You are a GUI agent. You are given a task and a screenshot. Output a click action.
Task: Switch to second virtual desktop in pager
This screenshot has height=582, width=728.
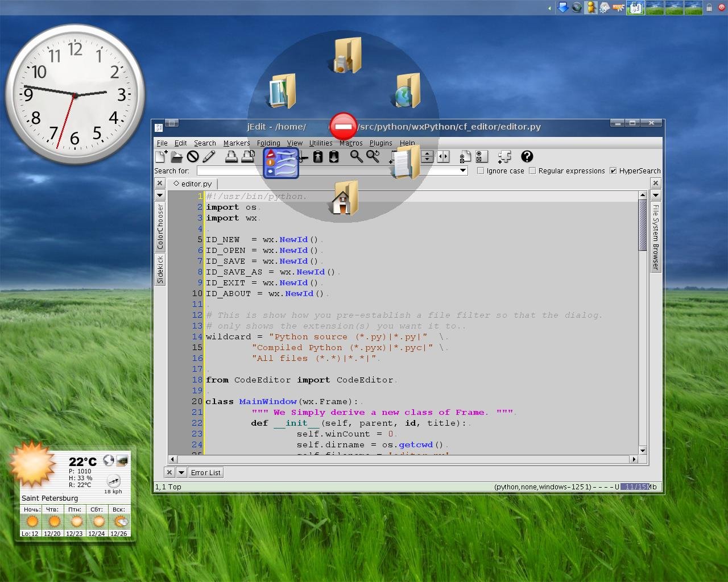click(655, 7)
